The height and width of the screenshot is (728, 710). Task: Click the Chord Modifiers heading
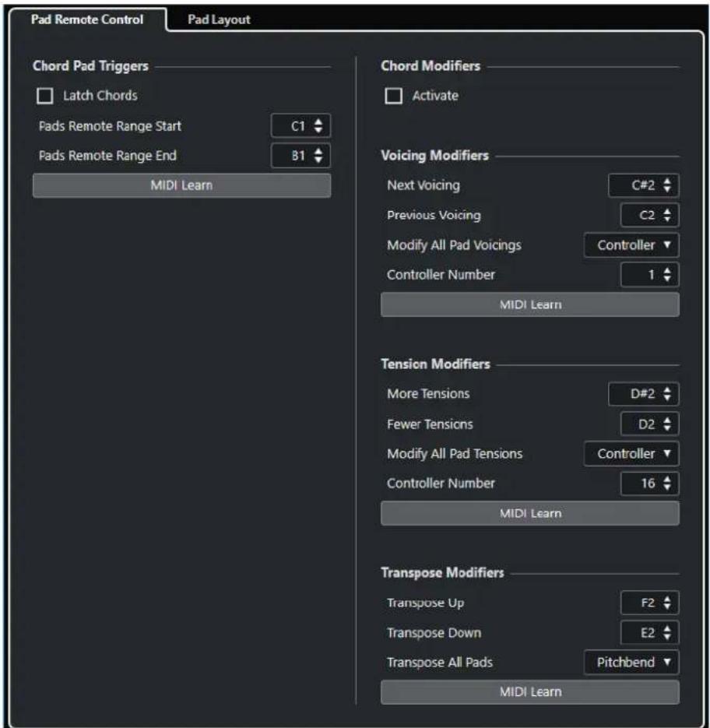pyautogui.click(x=431, y=66)
